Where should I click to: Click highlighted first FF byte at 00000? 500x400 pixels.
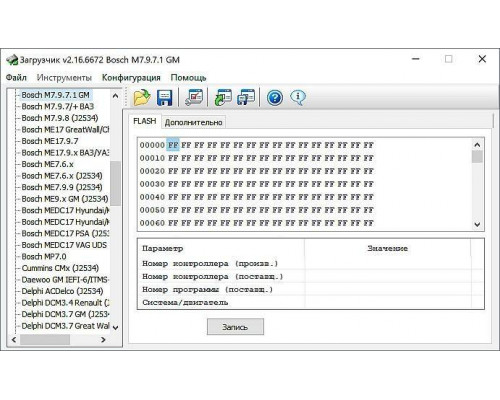(x=173, y=145)
